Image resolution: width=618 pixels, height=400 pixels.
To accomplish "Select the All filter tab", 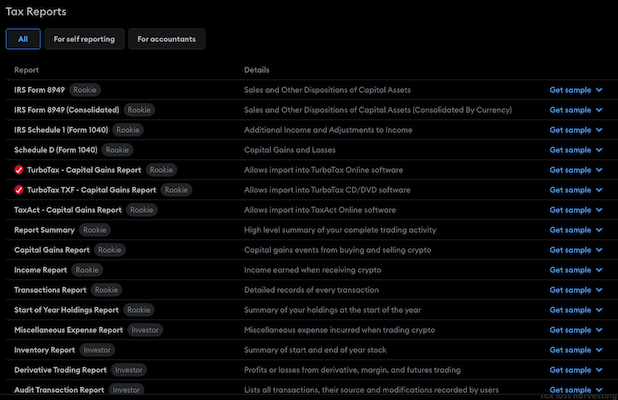I will coord(23,39).
